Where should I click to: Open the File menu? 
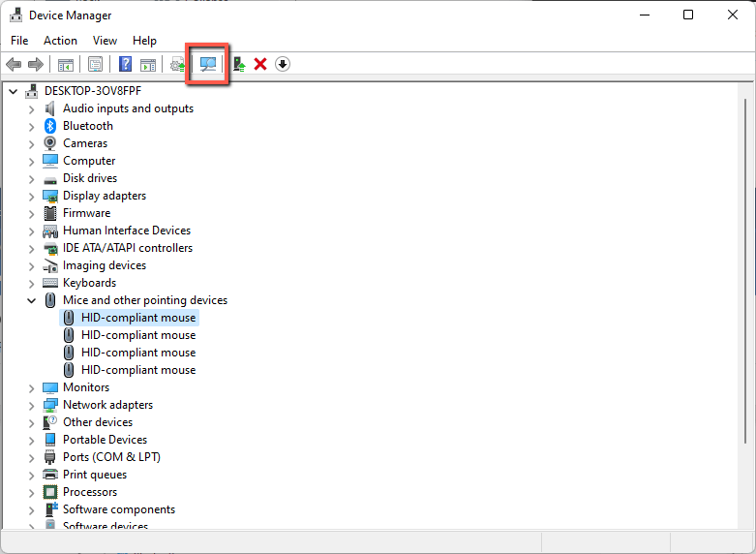[19, 41]
